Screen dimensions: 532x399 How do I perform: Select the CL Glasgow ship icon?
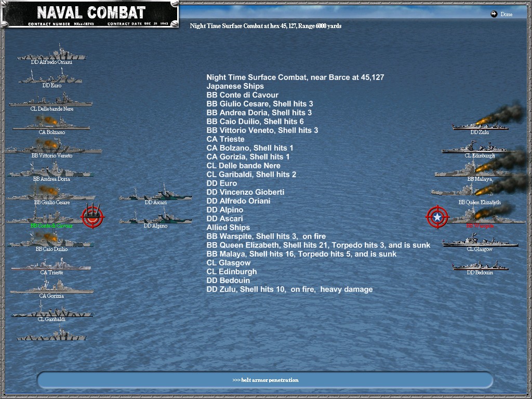tap(480, 241)
